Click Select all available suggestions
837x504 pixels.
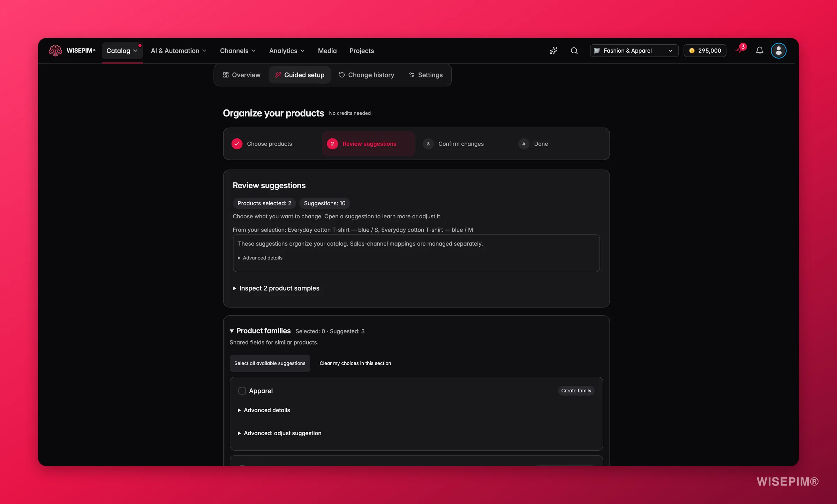click(270, 363)
